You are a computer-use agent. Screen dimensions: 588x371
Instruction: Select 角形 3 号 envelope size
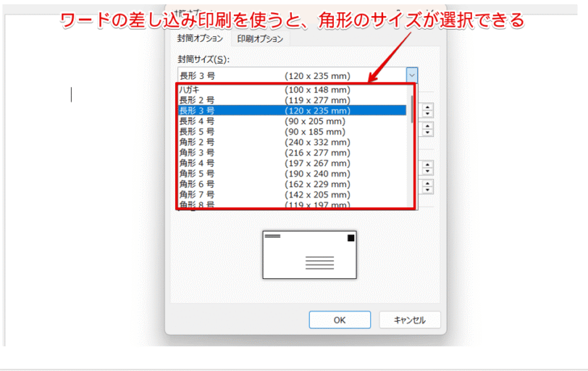(x=292, y=153)
